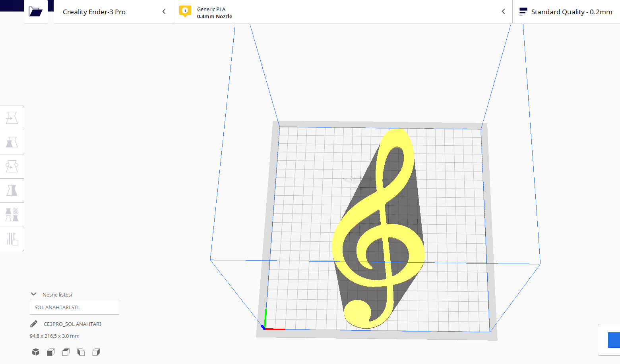The width and height of the screenshot is (620, 364).
Task: Expand the Generic PLA material panel
Action: 343,12
